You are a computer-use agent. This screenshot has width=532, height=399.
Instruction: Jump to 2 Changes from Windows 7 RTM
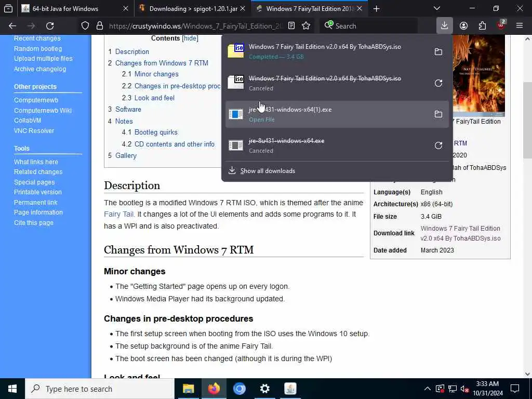pyautogui.click(x=158, y=63)
